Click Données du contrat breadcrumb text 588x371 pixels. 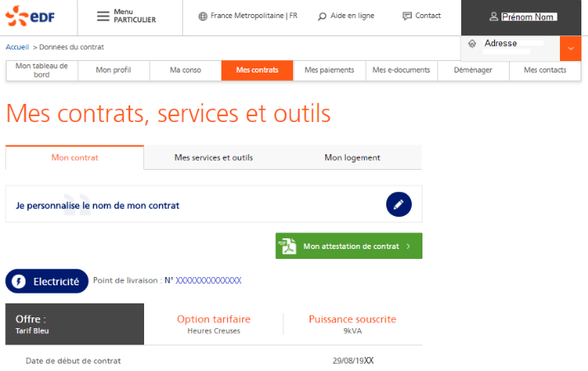tap(72, 47)
